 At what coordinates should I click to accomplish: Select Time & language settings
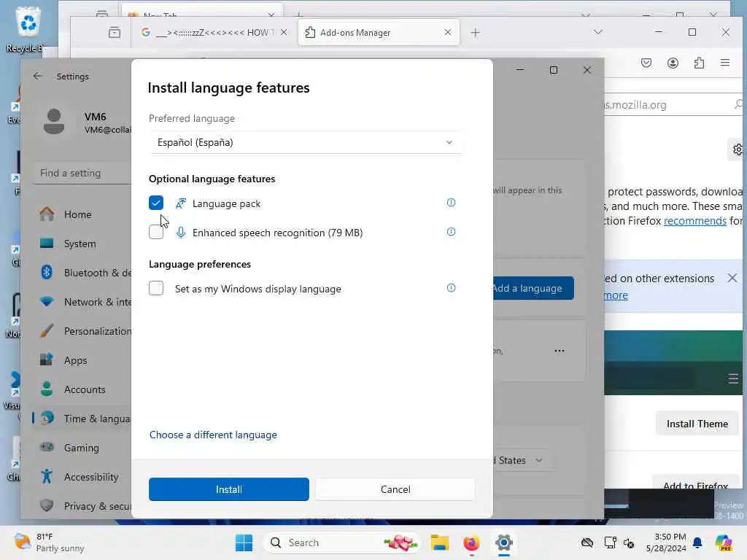click(81, 419)
